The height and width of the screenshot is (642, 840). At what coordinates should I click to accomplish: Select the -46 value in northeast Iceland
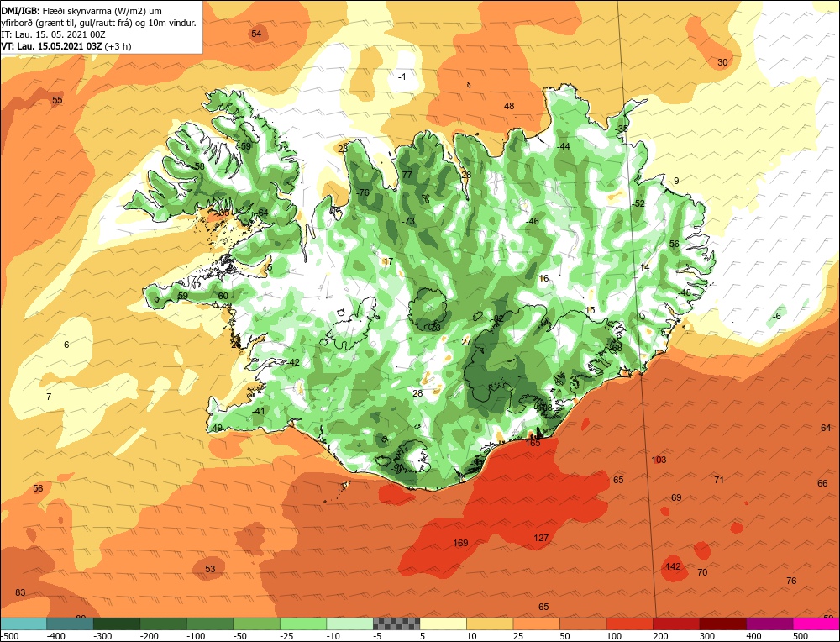click(532, 221)
